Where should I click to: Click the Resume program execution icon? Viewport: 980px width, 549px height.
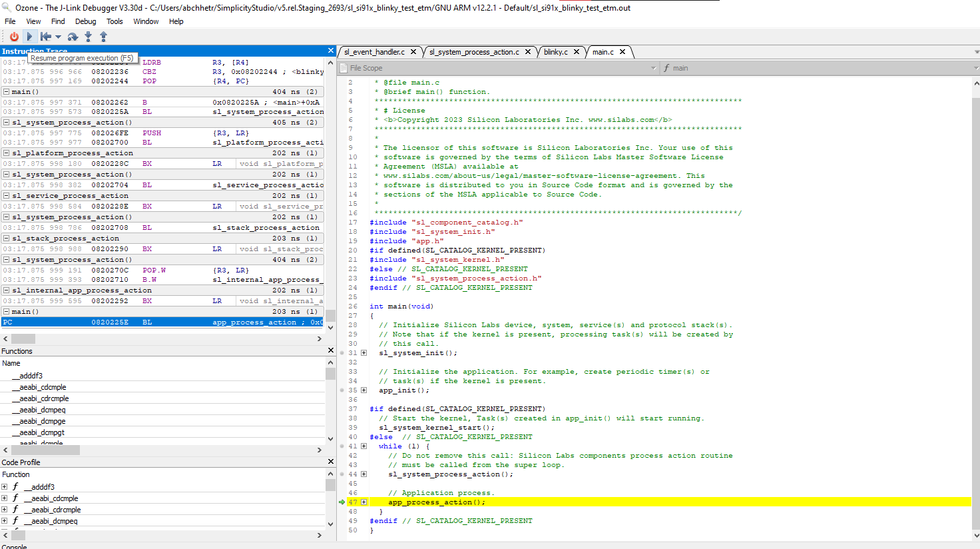pyautogui.click(x=29, y=37)
